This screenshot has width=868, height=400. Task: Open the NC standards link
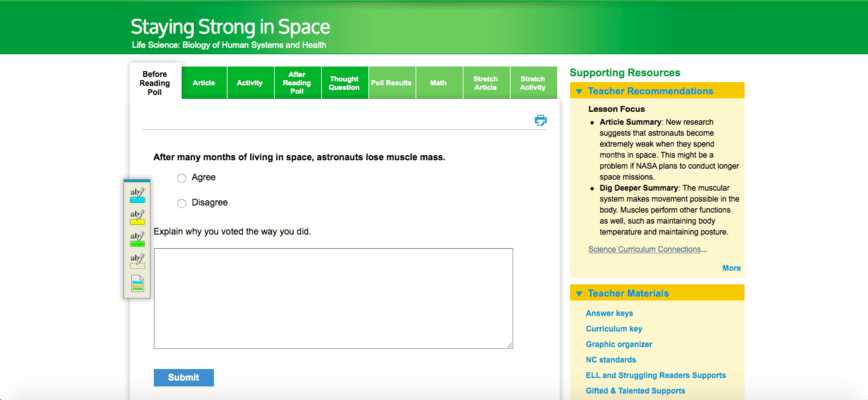click(611, 360)
